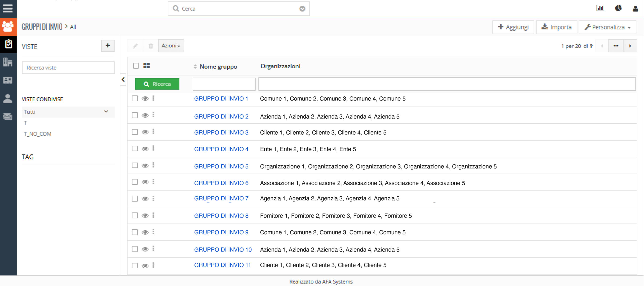Toggle eye icon for GRUPPO DI INVIO 5

click(x=145, y=166)
